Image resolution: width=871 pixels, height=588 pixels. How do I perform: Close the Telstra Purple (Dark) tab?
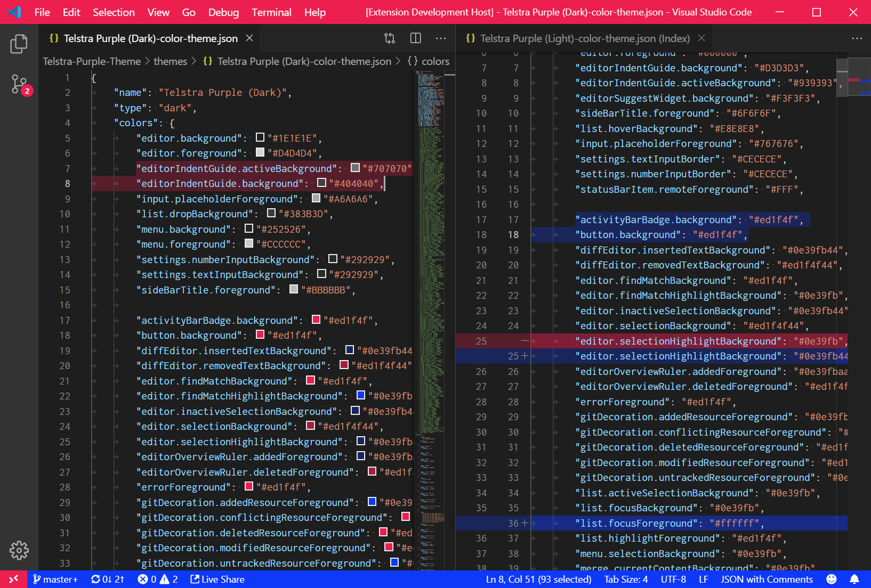[x=249, y=38]
